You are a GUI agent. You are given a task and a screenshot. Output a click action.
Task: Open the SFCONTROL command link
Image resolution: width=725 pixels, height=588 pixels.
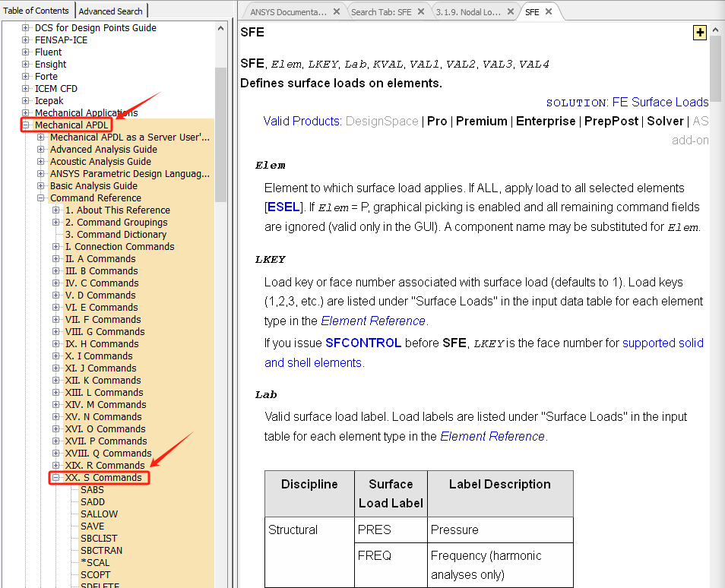pos(363,343)
